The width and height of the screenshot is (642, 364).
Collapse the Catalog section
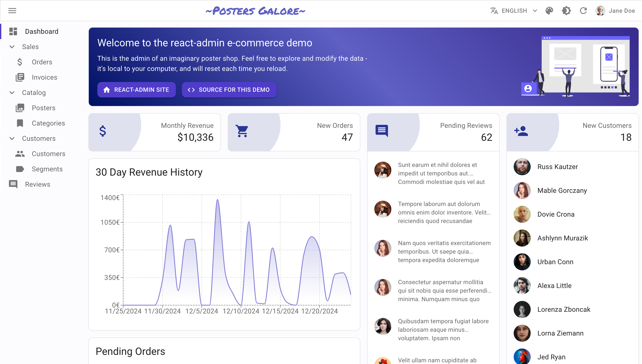12,93
